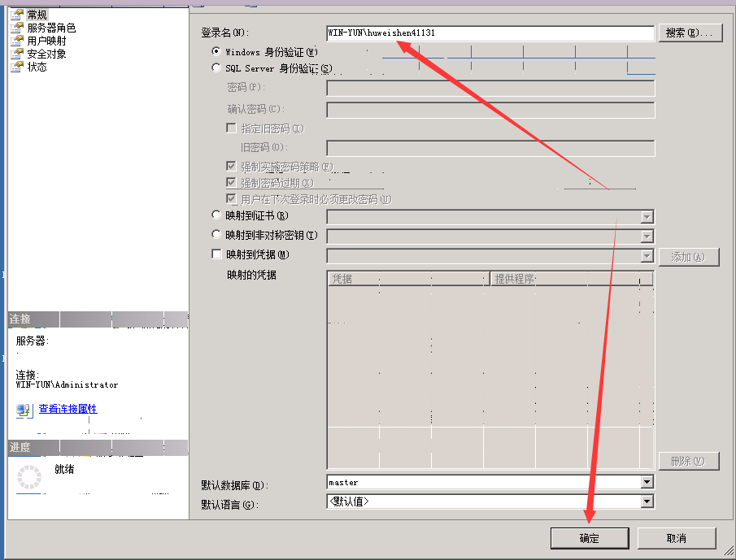Image resolution: width=736 pixels, height=560 pixels.
Task: Expand the 默认数据库 master dropdown
Action: coord(647,483)
